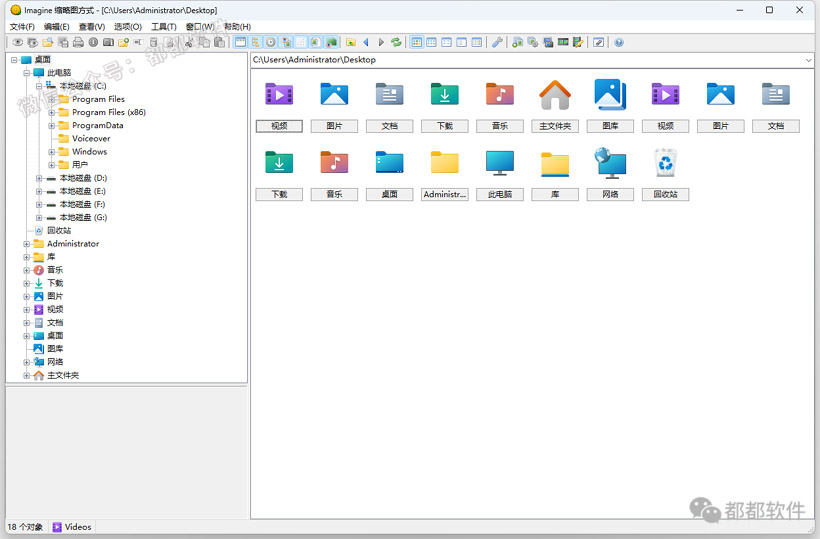
Task: Click the blue help question icon
Action: (619, 42)
